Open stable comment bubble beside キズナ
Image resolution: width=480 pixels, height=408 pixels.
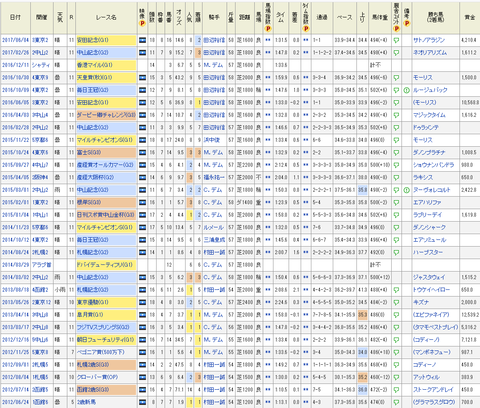pos(396,302)
